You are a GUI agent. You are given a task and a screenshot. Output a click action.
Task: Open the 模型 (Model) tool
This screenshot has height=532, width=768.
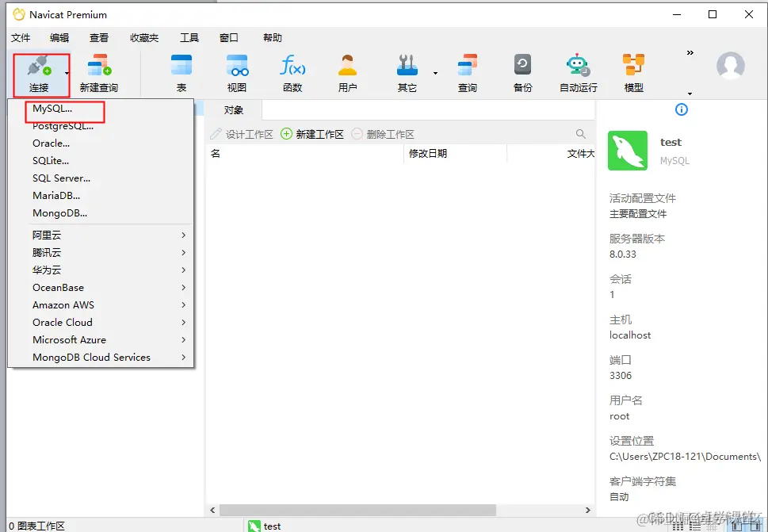click(634, 73)
